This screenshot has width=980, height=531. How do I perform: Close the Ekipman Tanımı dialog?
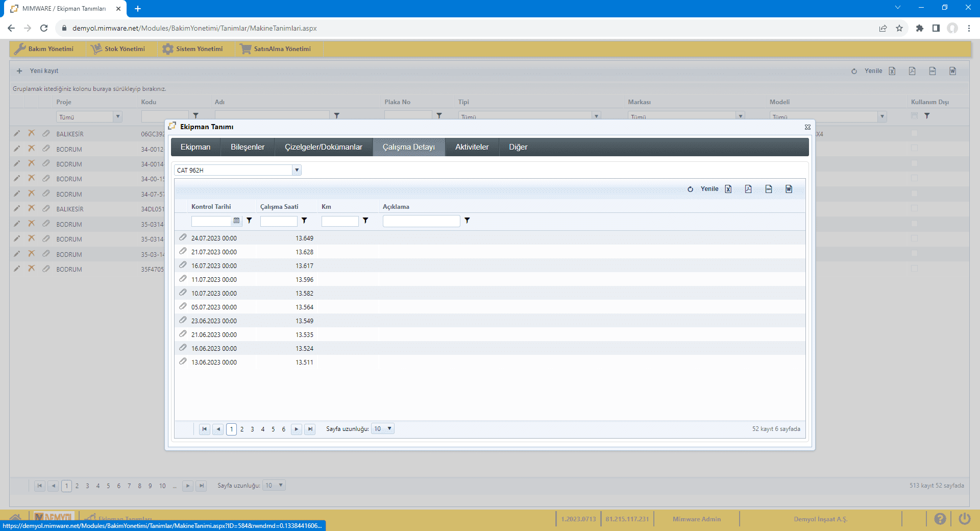pos(807,127)
